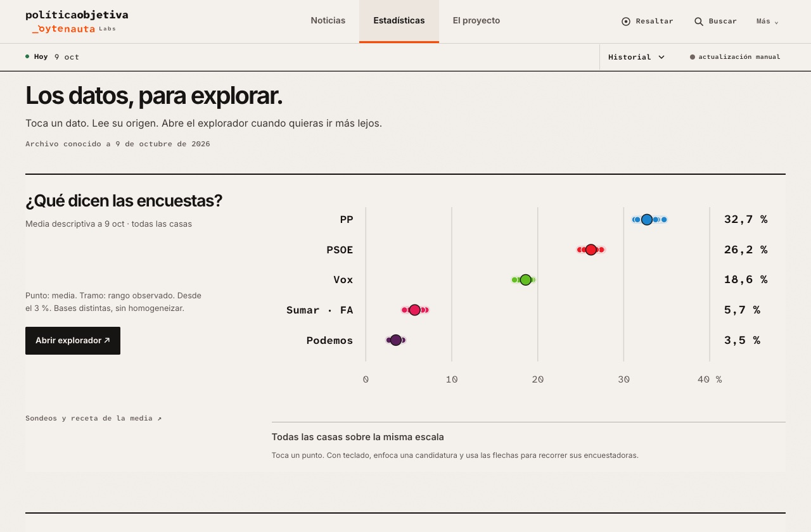Click the Abrir explorador button
Image resolution: width=811 pixels, height=532 pixels.
point(73,341)
